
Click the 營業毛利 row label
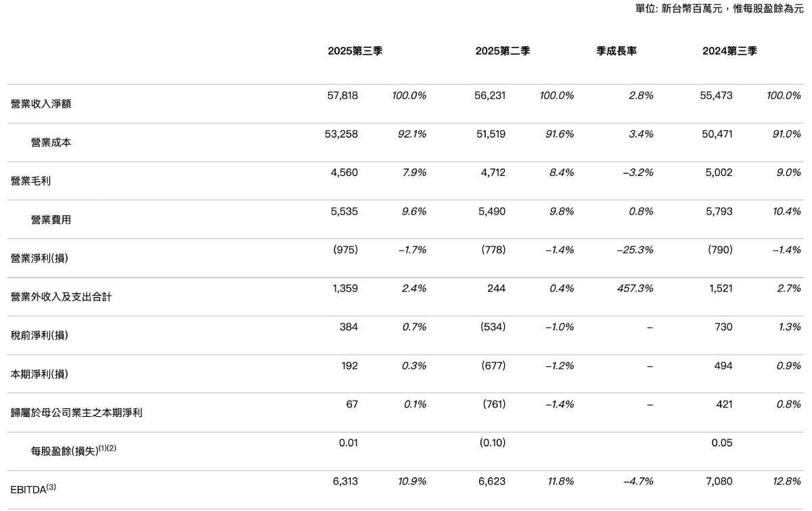(x=30, y=181)
